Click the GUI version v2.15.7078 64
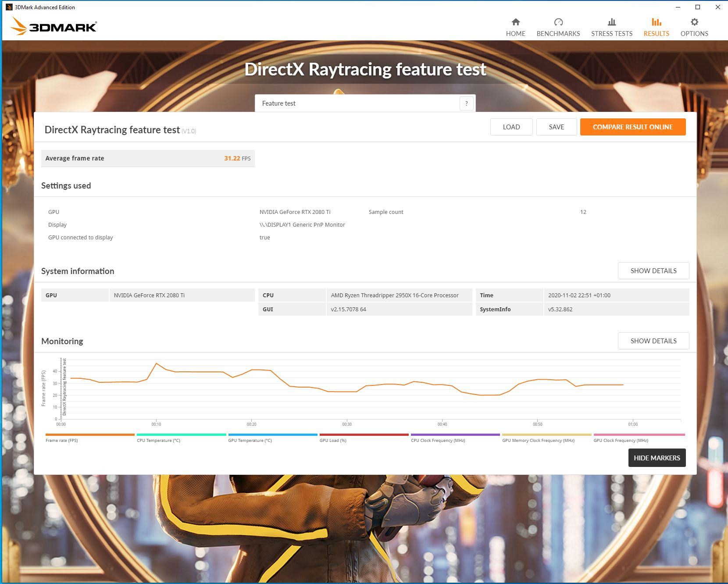Image resolution: width=728 pixels, height=584 pixels. click(x=399, y=309)
